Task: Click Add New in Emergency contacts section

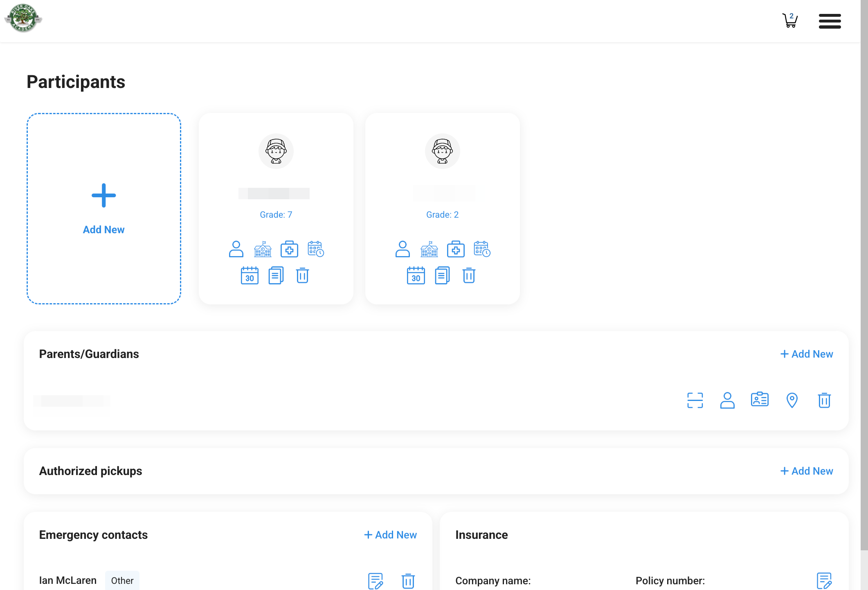Action: pos(390,535)
